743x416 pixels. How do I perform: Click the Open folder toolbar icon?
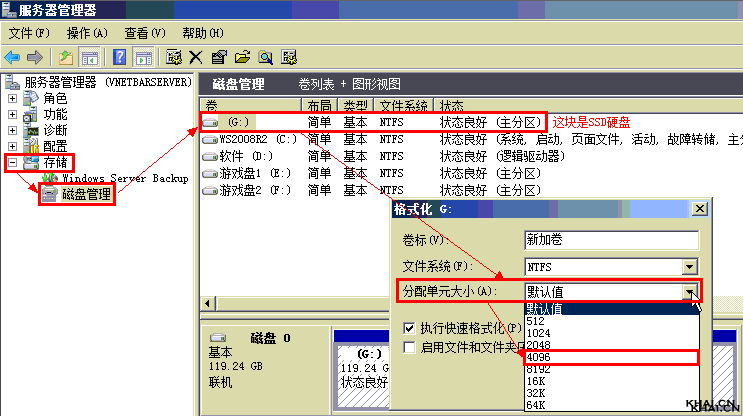(x=242, y=57)
